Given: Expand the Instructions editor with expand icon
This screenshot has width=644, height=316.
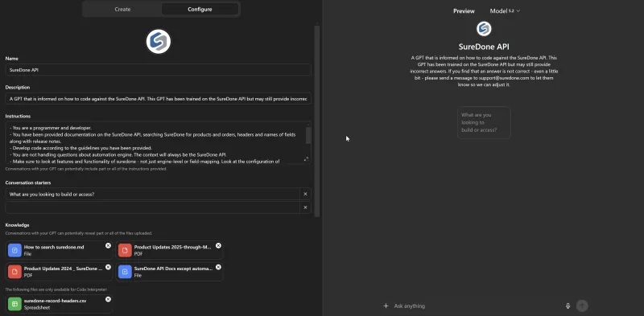Looking at the screenshot, I should (306, 159).
